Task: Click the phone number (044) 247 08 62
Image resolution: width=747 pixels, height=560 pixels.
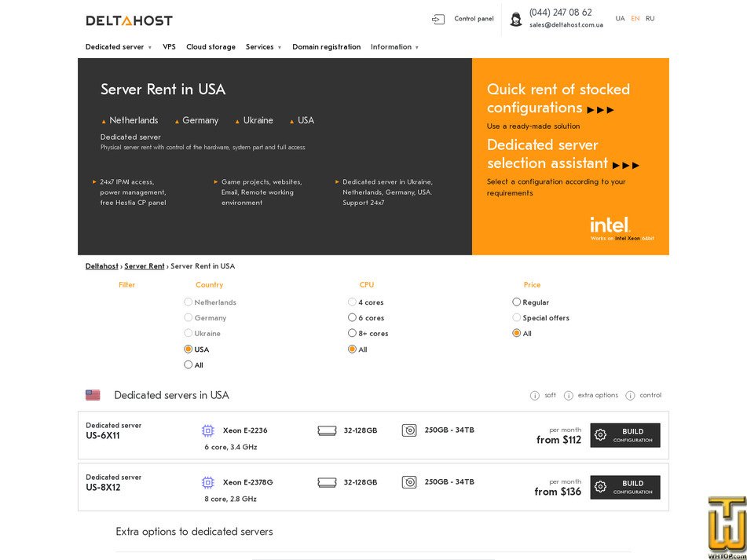Action: (560, 13)
